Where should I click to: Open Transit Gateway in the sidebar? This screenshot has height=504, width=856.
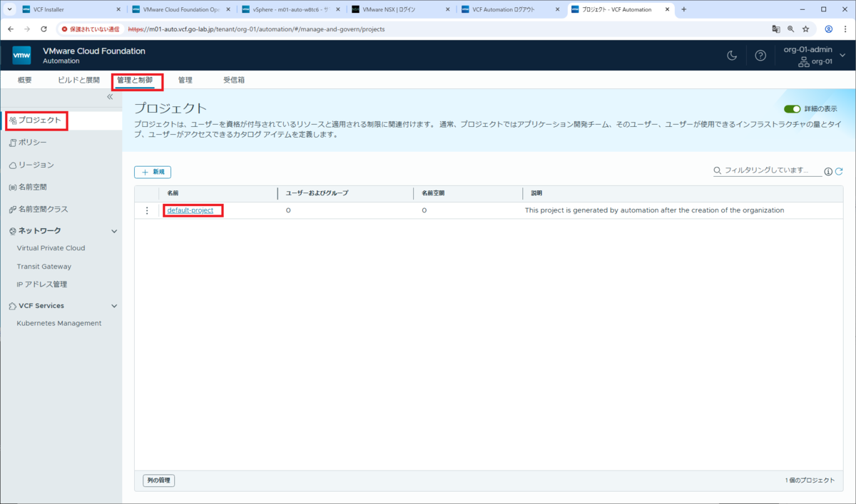tap(44, 267)
